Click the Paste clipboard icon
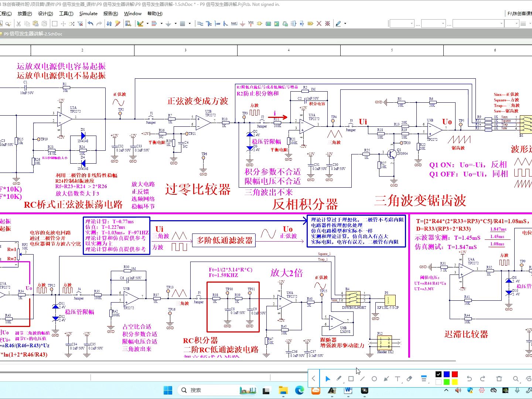Screen dimensions: 532x399 (35, 24)
